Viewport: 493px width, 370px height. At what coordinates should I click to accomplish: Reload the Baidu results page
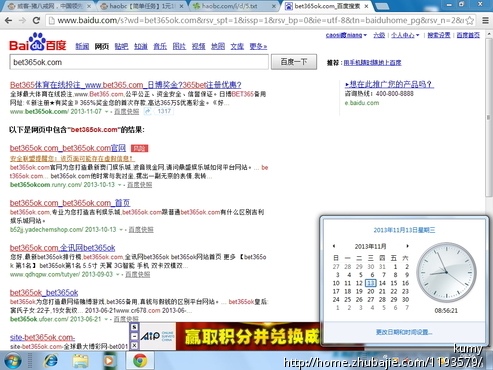pos(36,21)
